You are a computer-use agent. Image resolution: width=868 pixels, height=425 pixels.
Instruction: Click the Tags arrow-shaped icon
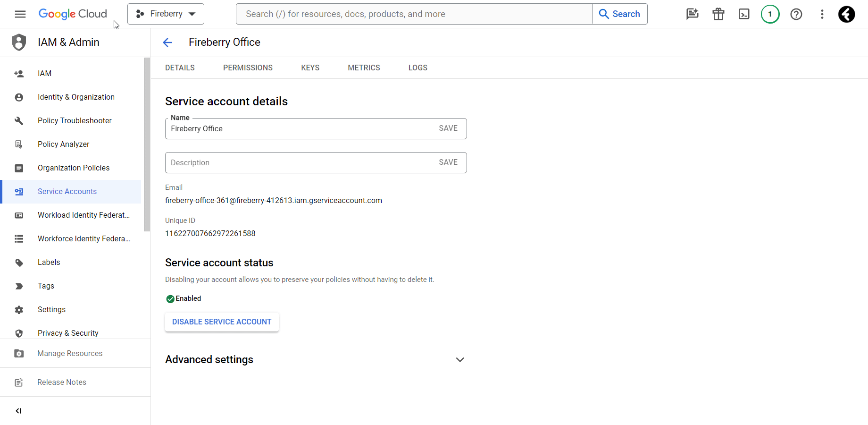point(19,286)
